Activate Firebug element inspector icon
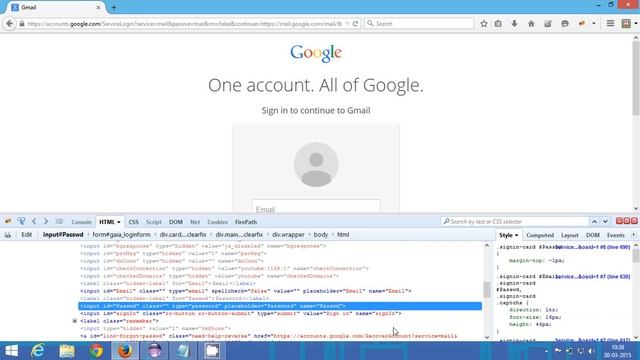The image size is (640, 360). 21,221
